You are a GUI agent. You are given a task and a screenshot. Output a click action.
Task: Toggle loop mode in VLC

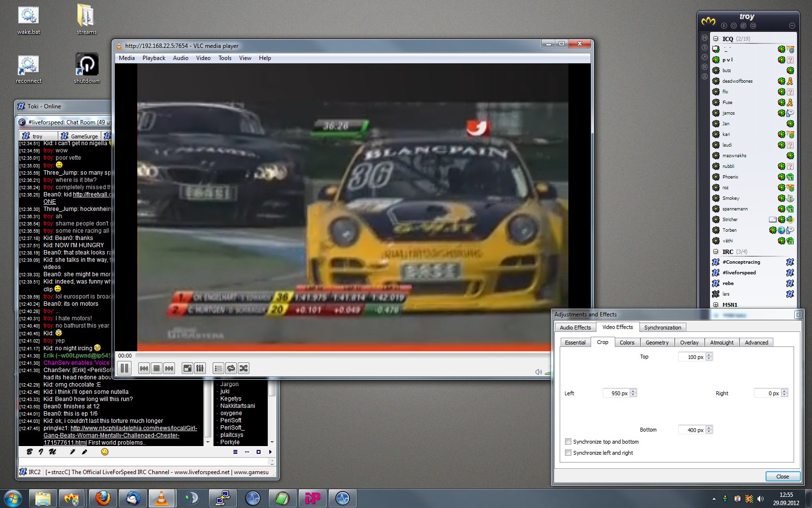[231, 368]
